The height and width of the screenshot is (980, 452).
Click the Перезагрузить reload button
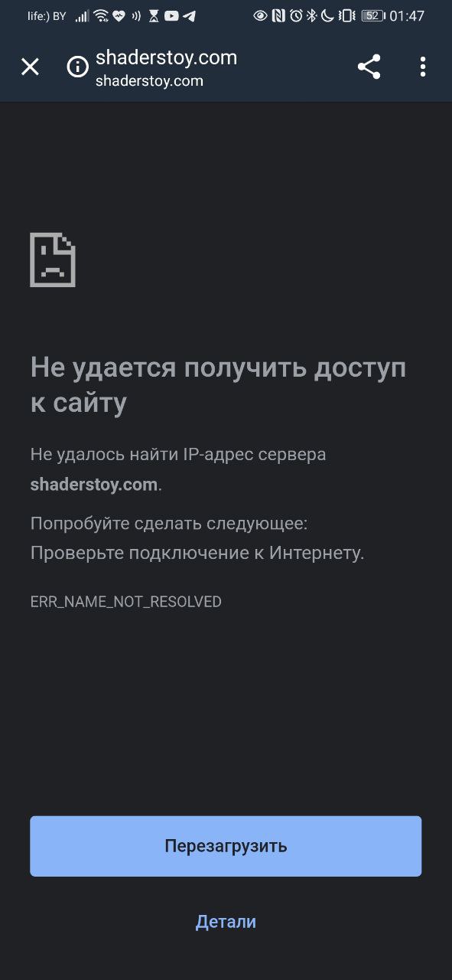pos(226,846)
